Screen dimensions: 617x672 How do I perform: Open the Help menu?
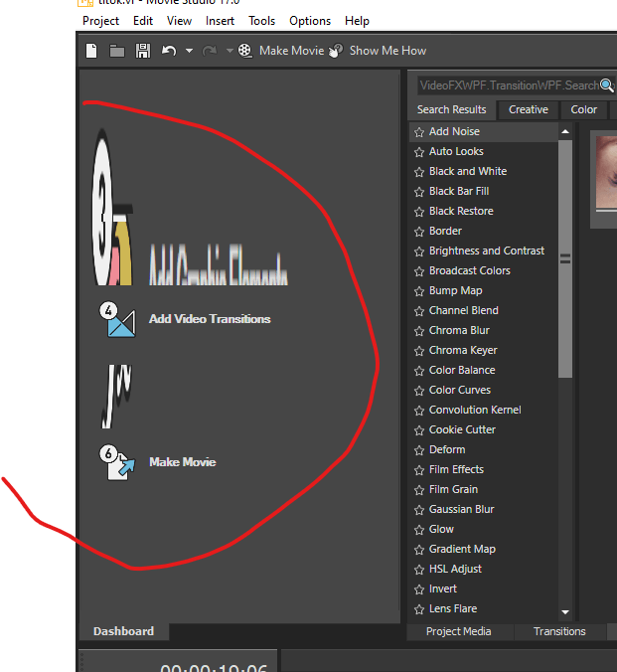pos(357,21)
